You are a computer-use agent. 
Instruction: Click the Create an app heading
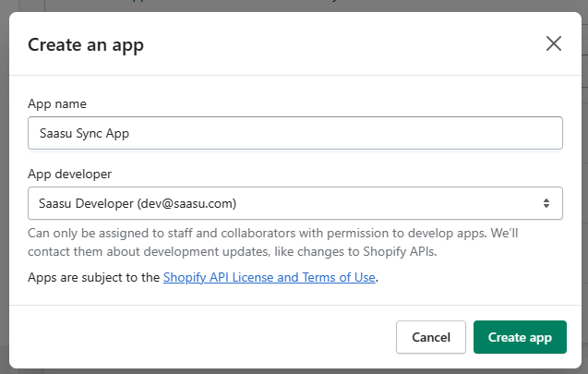click(86, 45)
